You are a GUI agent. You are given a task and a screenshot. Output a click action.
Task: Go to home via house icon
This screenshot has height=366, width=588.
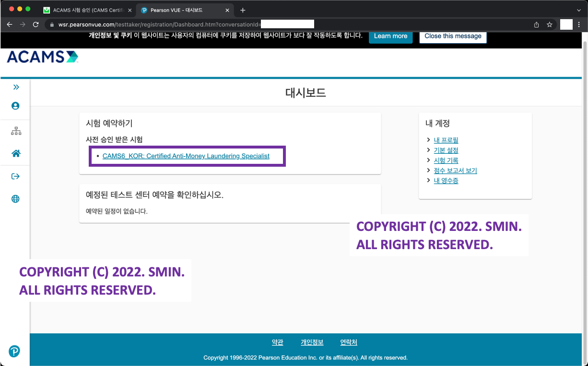point(16,154)
